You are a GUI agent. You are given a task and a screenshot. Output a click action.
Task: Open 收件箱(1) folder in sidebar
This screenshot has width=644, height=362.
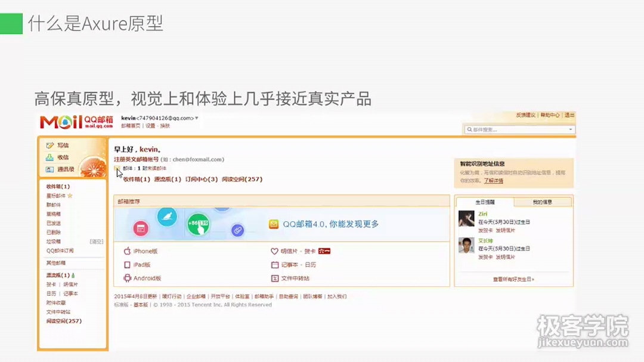point(58,187)
